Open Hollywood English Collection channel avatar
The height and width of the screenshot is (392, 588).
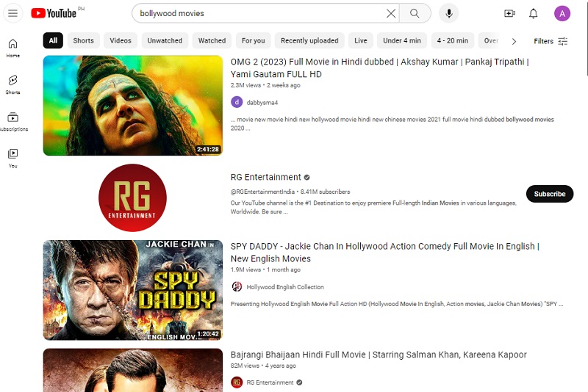[x=237, y=287]
